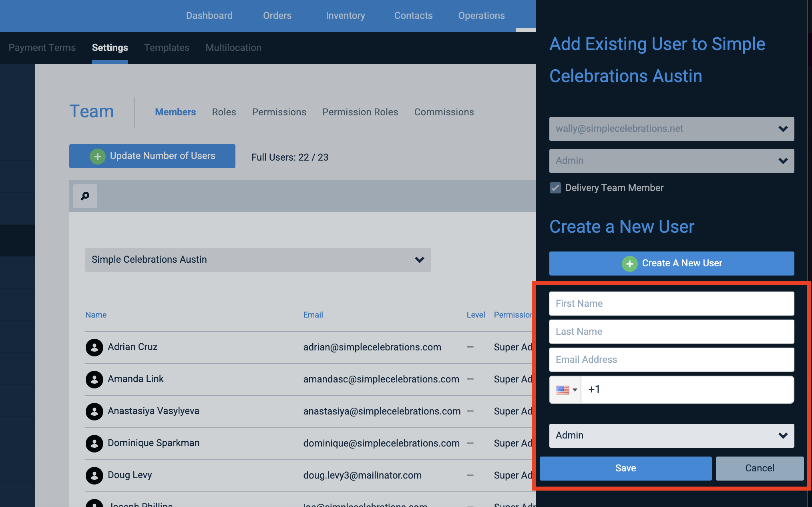
Task: Open the Admin role dropdown for new user
Action: [671, 436]
